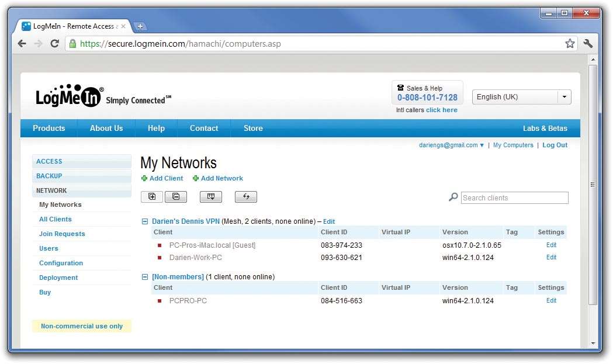Click the My Computers link
This screenshot has width=613, height=364.
point(513,145)
